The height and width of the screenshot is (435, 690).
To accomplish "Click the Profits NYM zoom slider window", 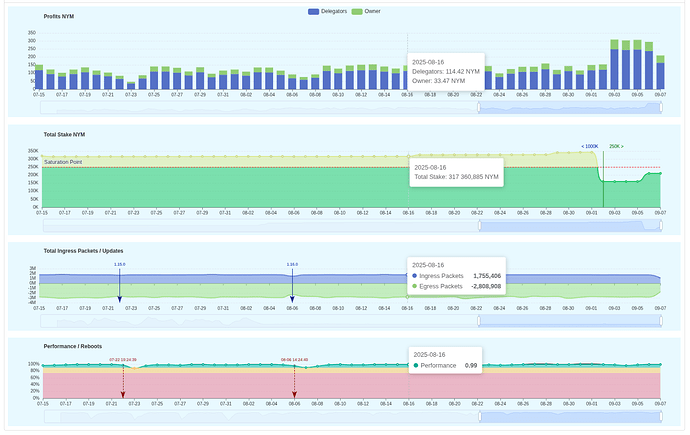I will (569, 106).
